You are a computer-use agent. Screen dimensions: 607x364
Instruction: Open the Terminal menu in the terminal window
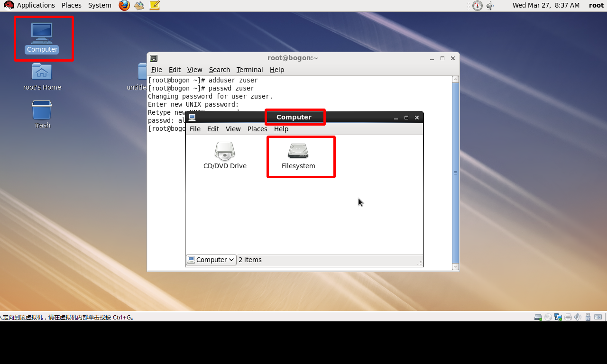click(x=249, y=70)
